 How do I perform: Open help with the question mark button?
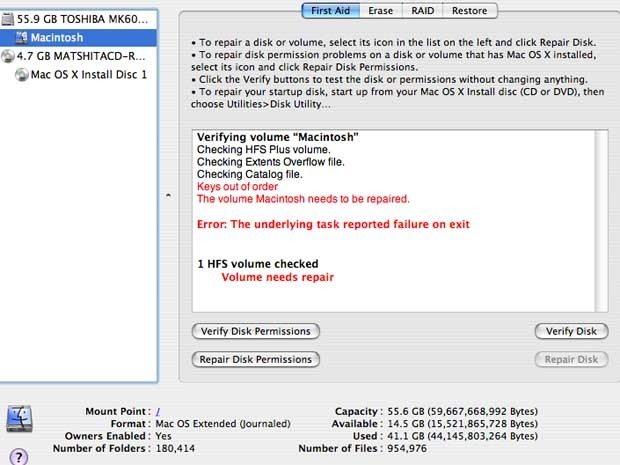click(x=19, y=457)
